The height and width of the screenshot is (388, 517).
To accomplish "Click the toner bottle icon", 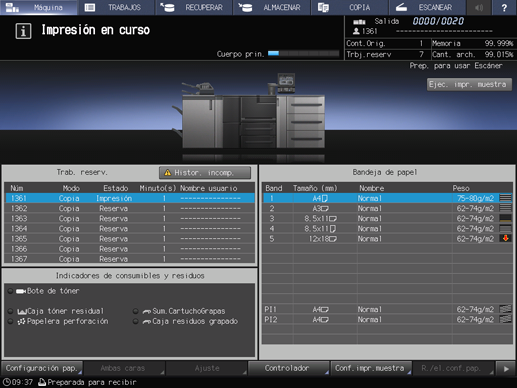I will coord(21,291).
